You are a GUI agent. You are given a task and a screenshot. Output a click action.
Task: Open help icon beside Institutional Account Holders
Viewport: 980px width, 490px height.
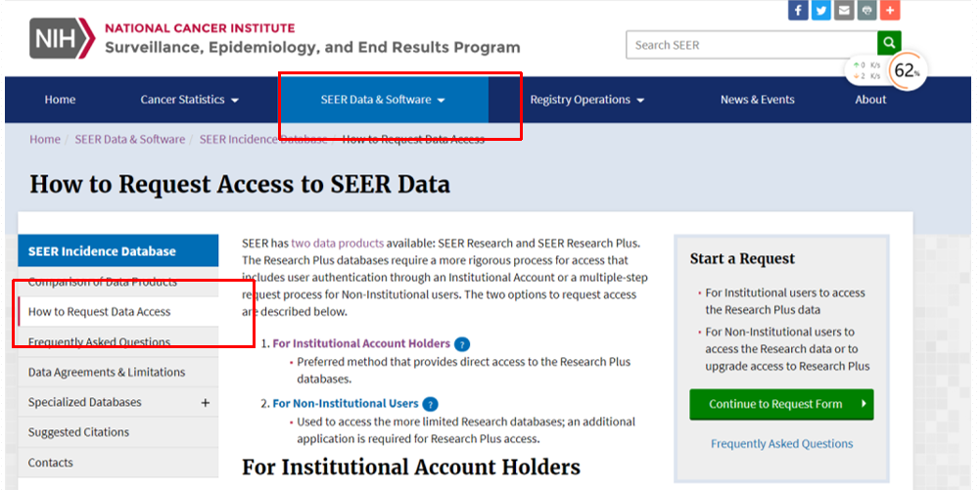[462, 344]
